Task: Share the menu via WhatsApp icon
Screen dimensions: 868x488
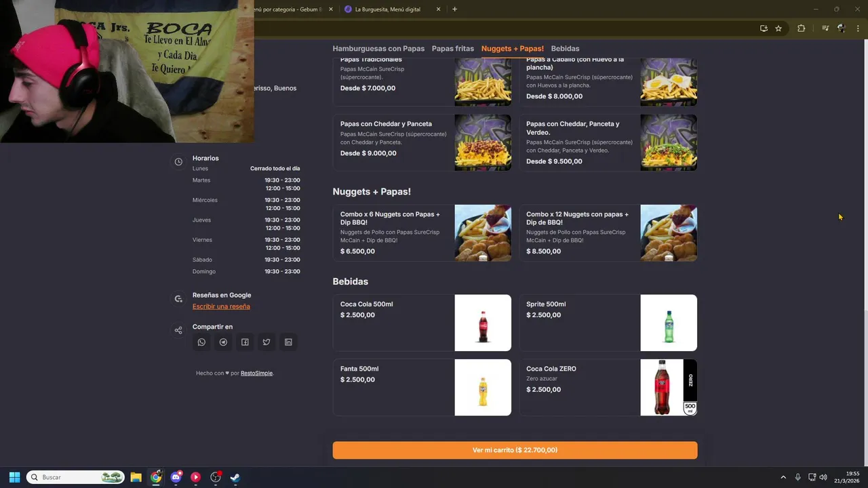Action: [x=201, y=342]
